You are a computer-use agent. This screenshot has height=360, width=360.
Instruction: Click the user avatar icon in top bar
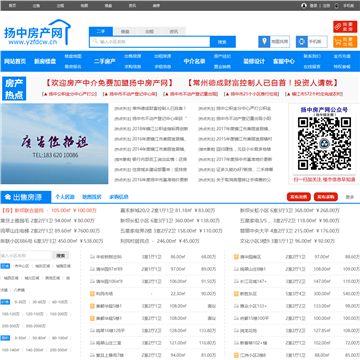(304, 5)
